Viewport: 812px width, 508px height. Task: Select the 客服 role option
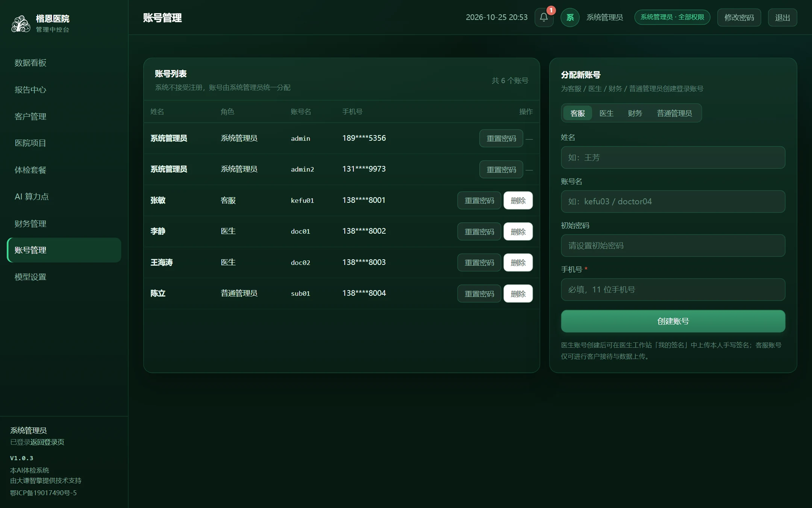[x=577, y=113]
